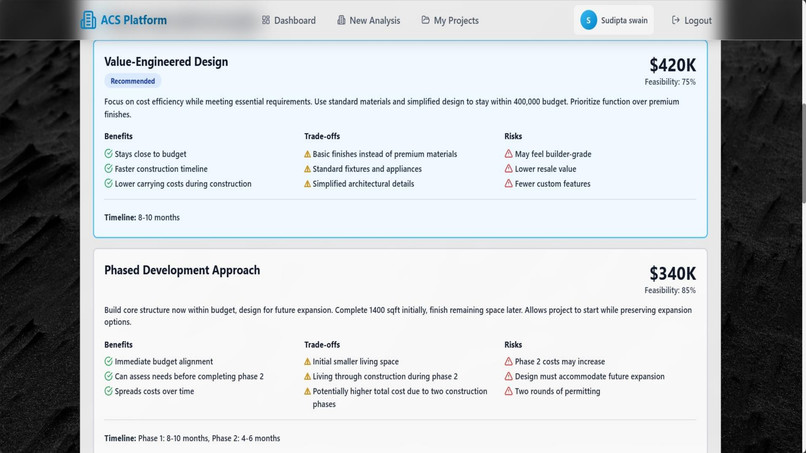Click check icon beside Stays close to budget
Screen dimensions: 806x453
click(x=108, y=154)
